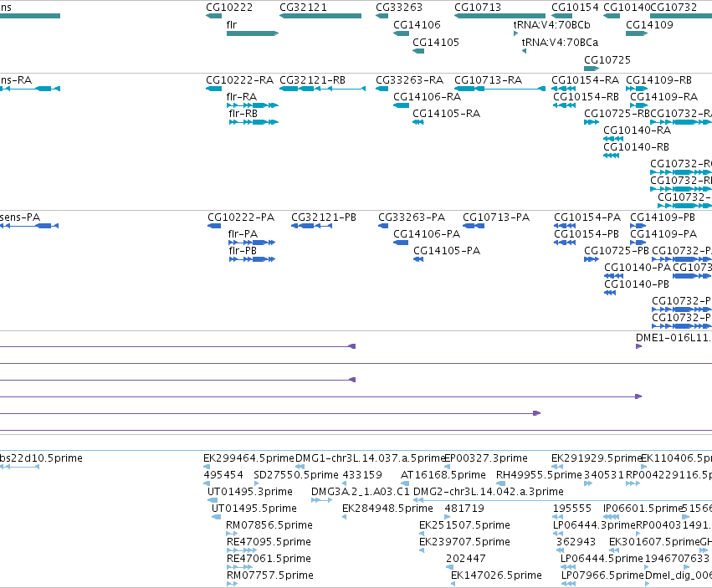
Task: Select the LP07966.5prime feature label
Action: 602,575
